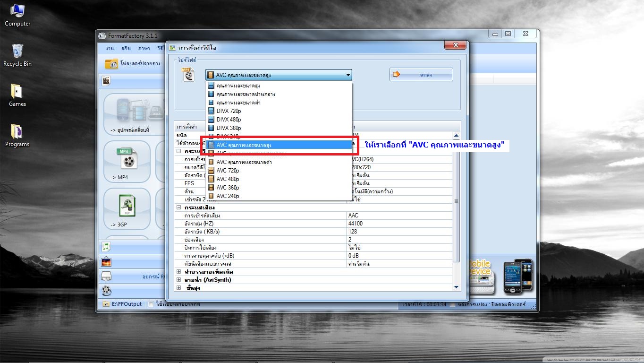Select AVC คุณภาพและขนาดต่ำ from the list
This screenshot has width=644, height=363.
tap(279, 162)
